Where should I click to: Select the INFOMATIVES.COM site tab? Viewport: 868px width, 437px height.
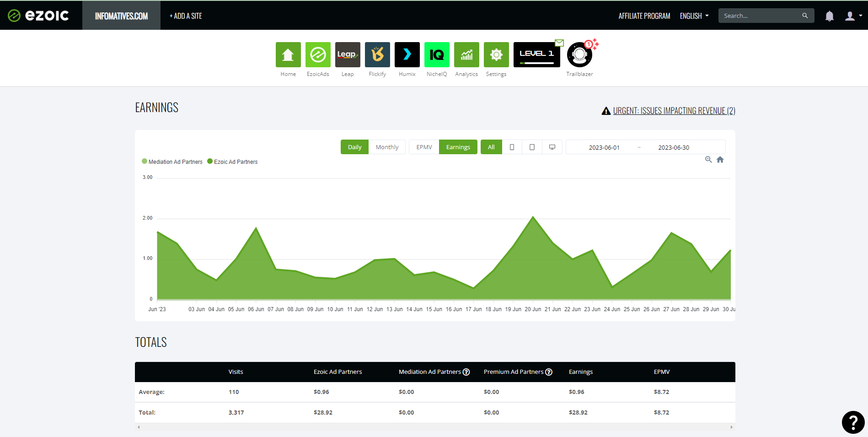coord(121,16)
